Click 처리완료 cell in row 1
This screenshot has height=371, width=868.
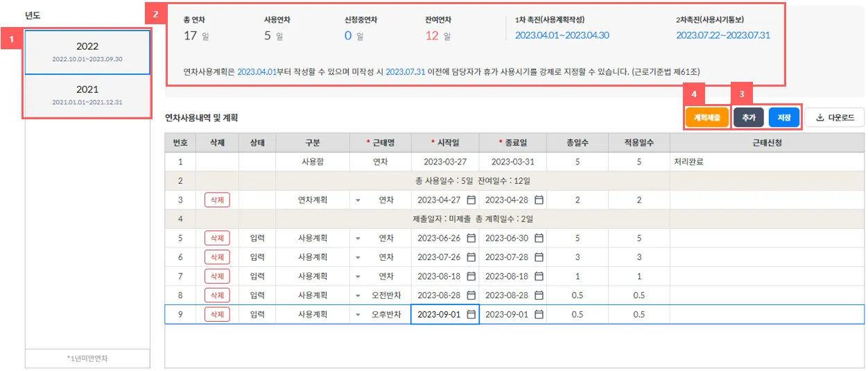pyautogui.click(x=767, y=162)
